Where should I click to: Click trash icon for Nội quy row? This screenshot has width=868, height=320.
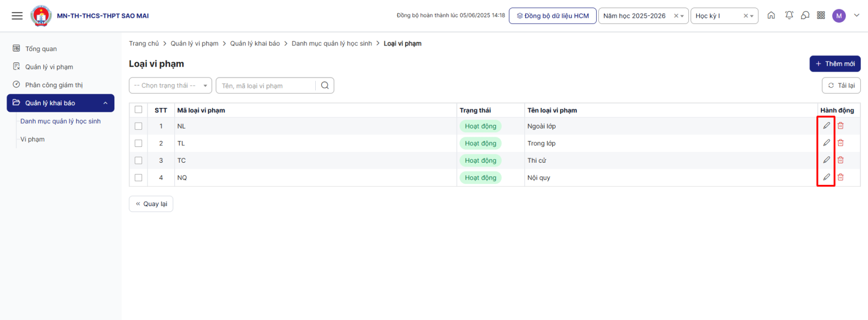pos(840,177)
